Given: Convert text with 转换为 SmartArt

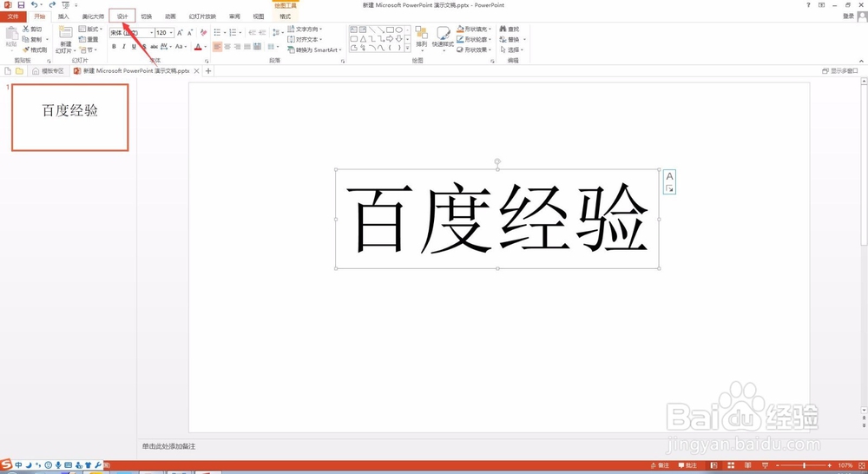Looking at the screenshot, I should coord(314,49).
